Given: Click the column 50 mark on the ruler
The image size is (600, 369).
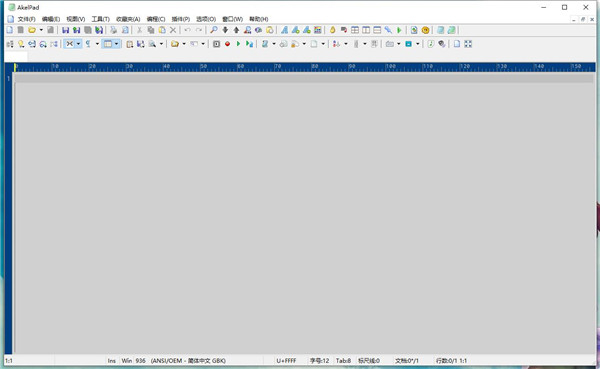Looking at the screenshot, I should [x=203, y=67].
